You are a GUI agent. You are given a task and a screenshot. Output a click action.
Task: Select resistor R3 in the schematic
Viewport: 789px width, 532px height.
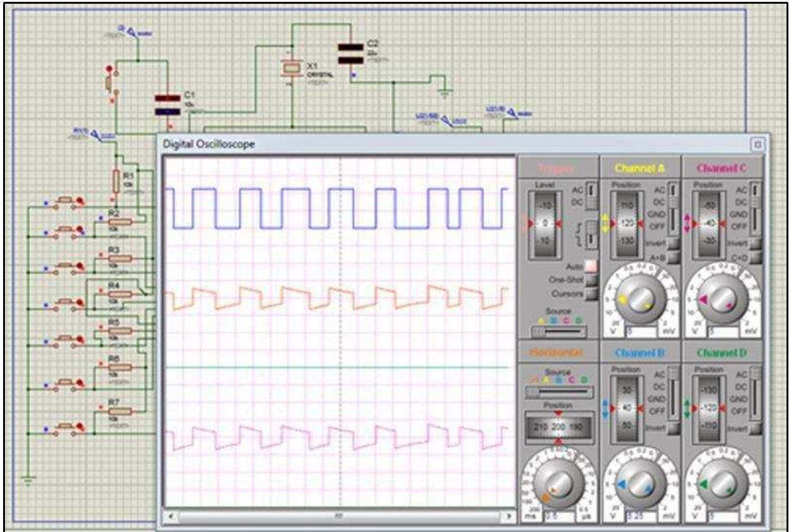click(120, 258)
